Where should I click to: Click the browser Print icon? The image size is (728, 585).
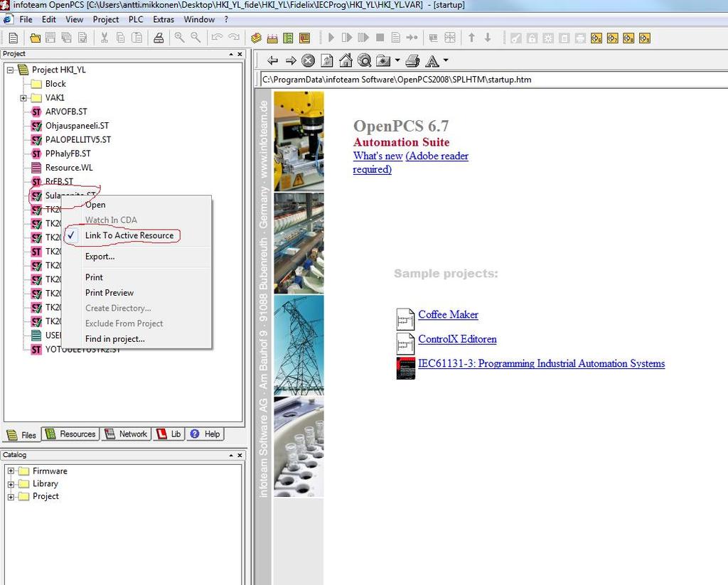tap(412, 60)
